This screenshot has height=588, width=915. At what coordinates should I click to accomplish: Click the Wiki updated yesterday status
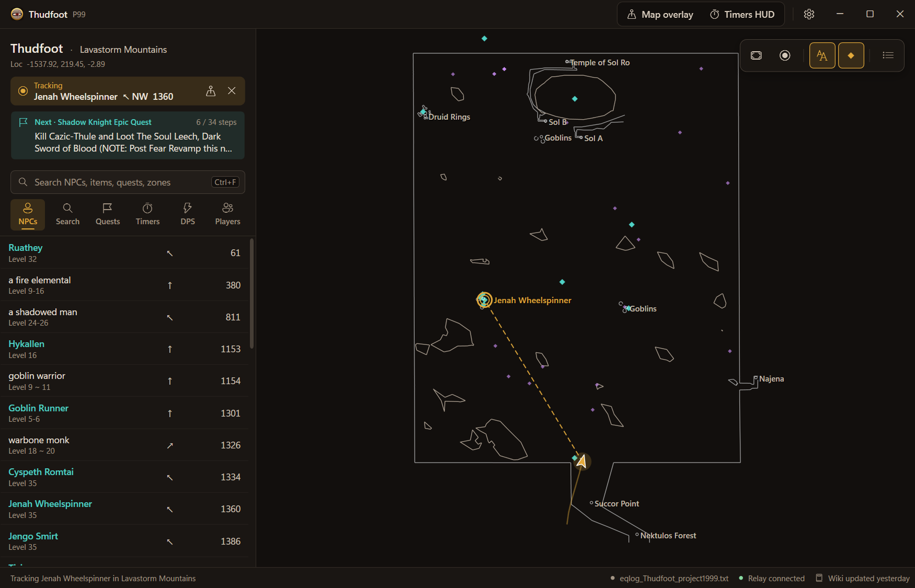[863, 578]
